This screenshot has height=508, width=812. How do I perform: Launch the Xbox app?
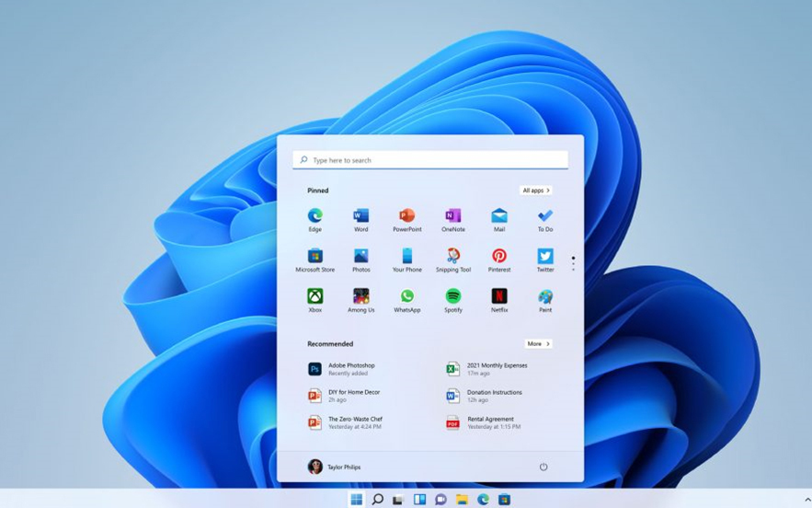(x=315, y=297)
